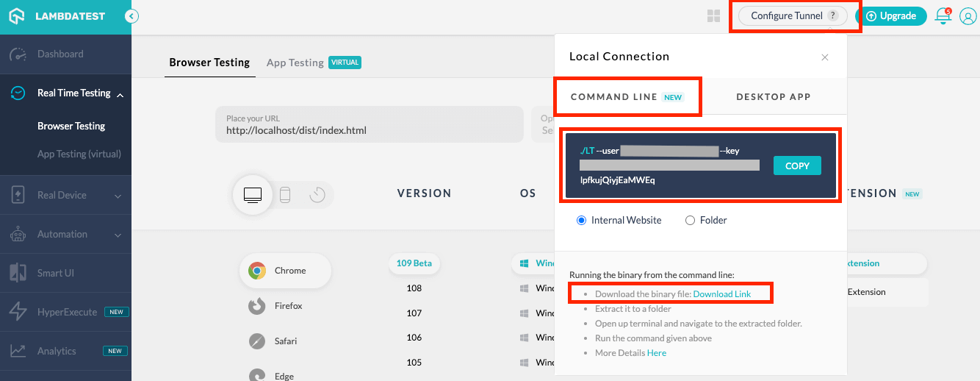Select the desktop device icon
The width and height of the screenshot is (980, 381).
(x=253, y=195)
